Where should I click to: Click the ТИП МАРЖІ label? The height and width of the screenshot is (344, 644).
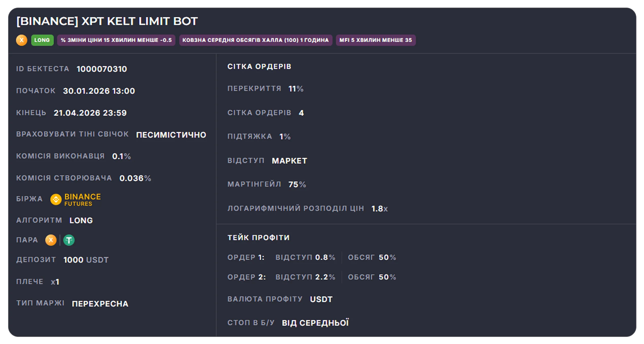(x=40, y=303)
